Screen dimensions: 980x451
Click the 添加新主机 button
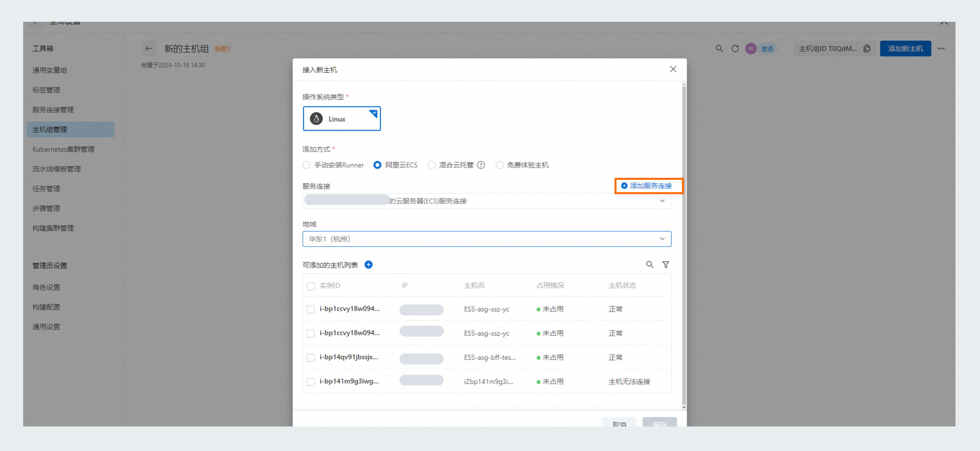click(905, 48)
